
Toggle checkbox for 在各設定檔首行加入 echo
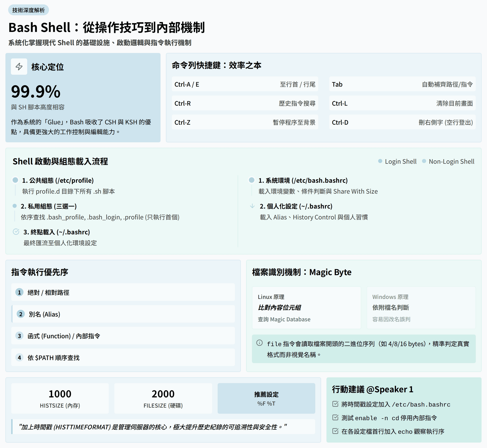[335, 431]
